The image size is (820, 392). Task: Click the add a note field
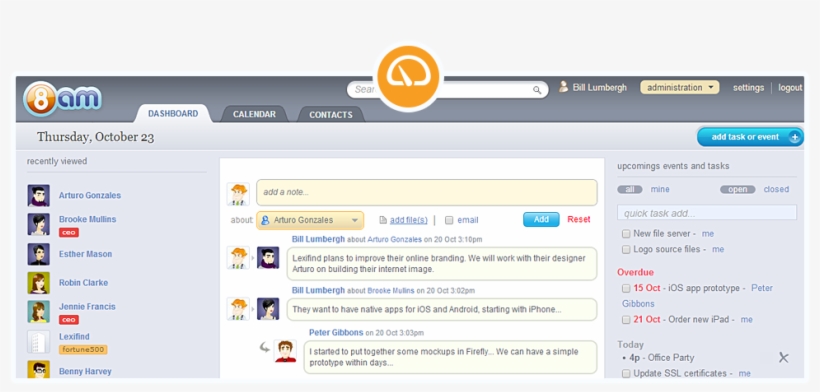pyautogui.click(x=427, y=192)
